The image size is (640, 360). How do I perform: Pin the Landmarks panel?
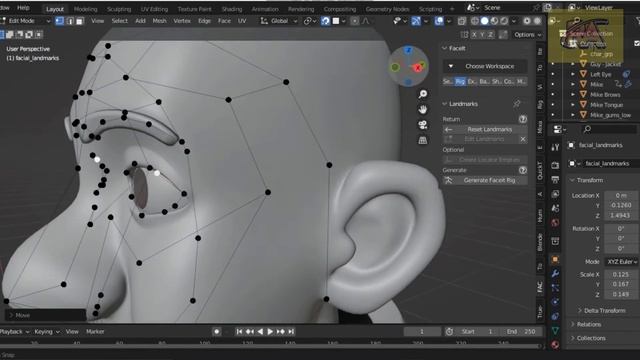517,104
